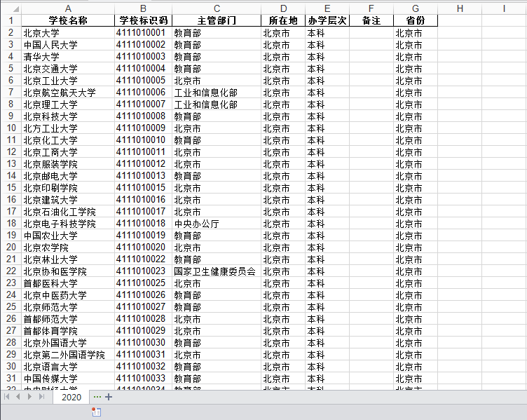
Task: Select cell 首都医科大学
Action: click(68, 283)
